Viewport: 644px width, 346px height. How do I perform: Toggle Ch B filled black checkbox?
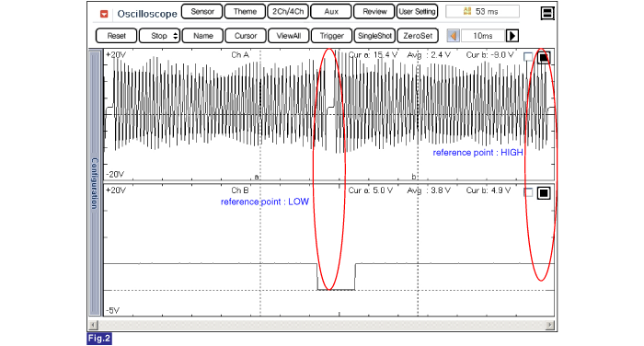click(x=544, y=192)
